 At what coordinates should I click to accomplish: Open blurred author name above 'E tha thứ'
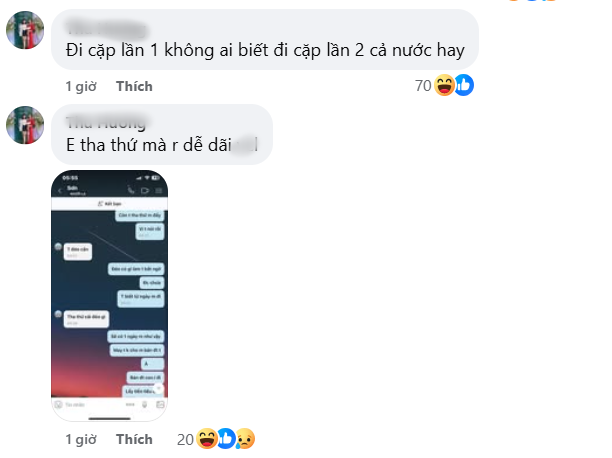(x=106, y=123)
